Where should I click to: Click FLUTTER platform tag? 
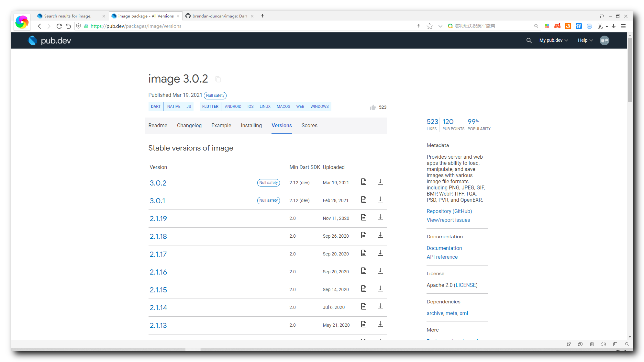pos(210,107)
